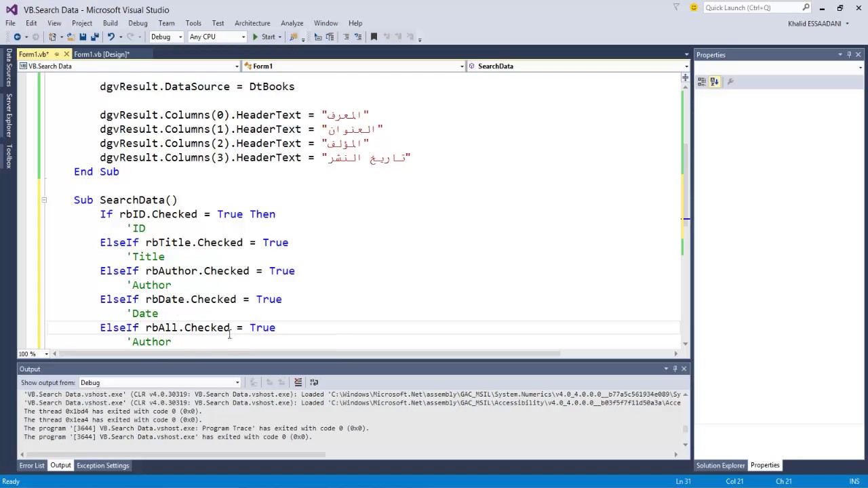Open the Form1 class dropdown
The width and height of the screenshot is (868, 488).
[x=354, y=66]
